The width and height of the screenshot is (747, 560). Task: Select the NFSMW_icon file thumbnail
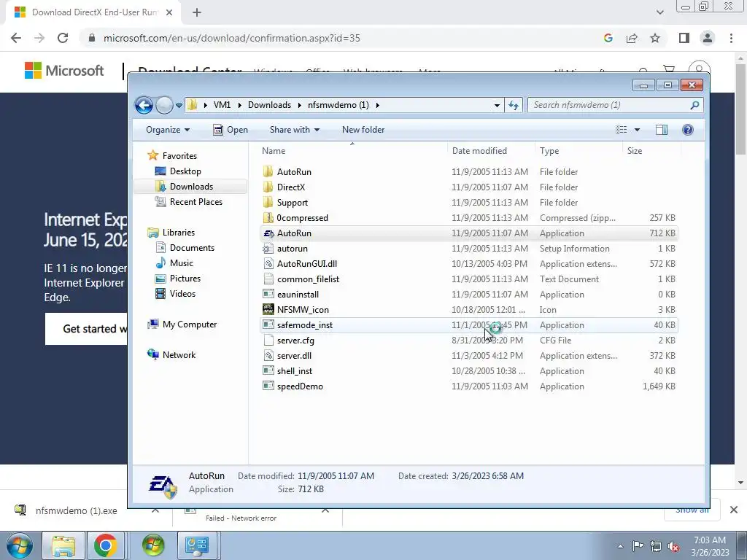pos(268,309)
